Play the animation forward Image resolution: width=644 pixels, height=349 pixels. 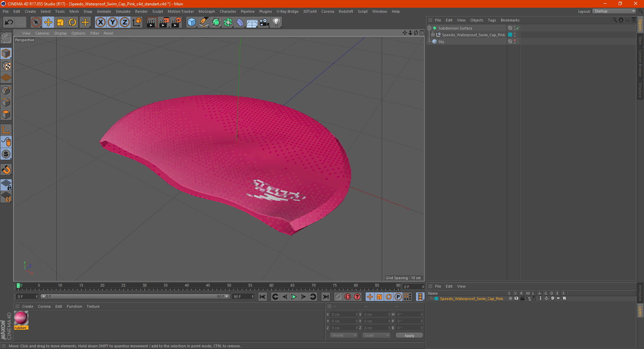pos(294,297)
